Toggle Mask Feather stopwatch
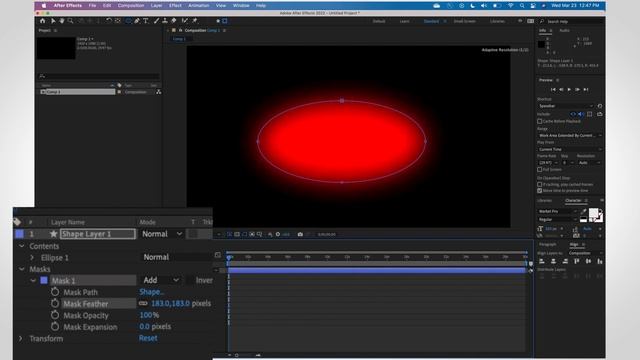Screen dimensions: 640x360 tap(55, 304)
